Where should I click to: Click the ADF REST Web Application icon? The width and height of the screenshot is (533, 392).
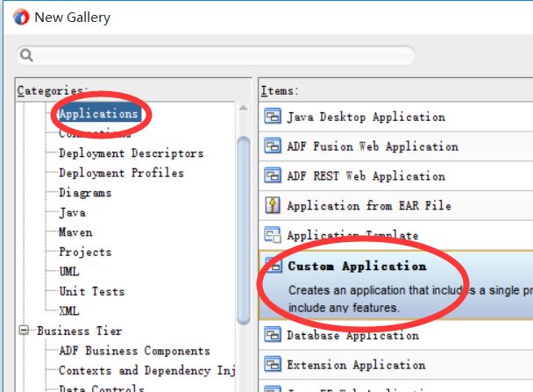coord(273,175)
